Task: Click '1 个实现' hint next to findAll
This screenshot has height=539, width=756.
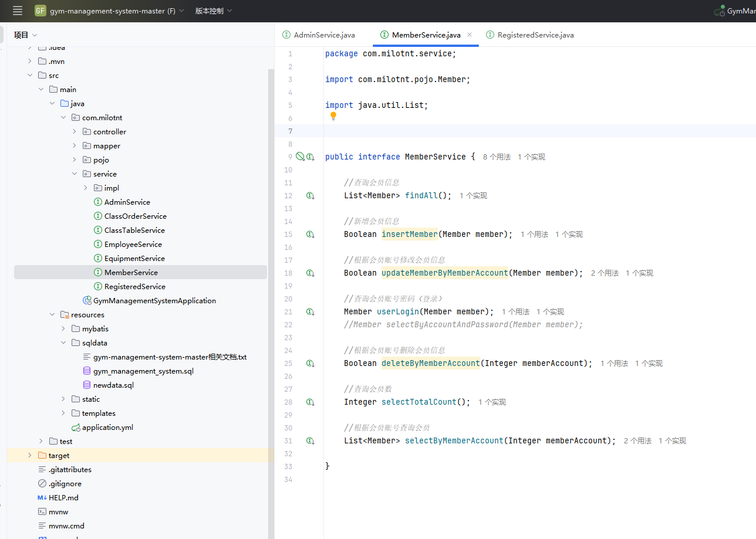Action: click(x=473, y=195)
